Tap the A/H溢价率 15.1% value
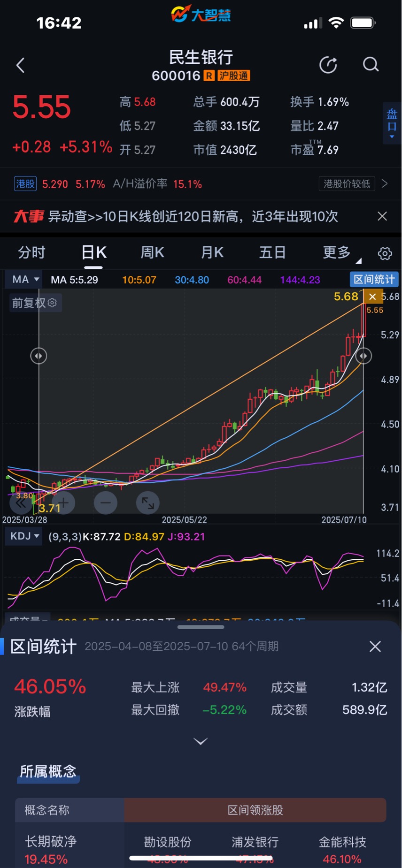402x868 pixels. click(187, 184)
